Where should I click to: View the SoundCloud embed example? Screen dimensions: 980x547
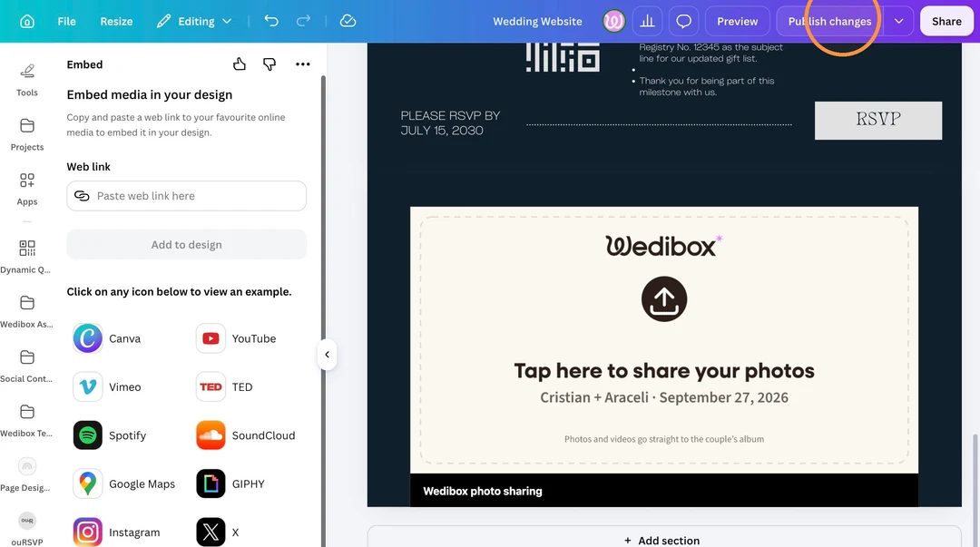point(246,435)
